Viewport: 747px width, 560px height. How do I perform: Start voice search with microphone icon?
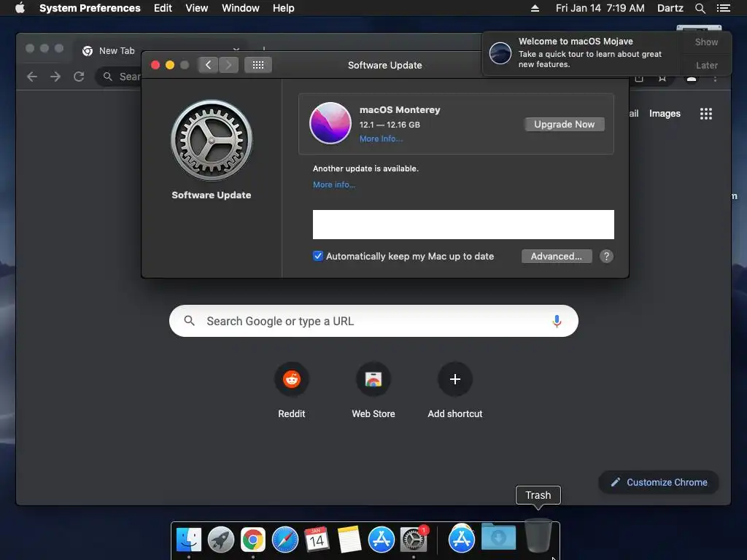tap(557, 321)
